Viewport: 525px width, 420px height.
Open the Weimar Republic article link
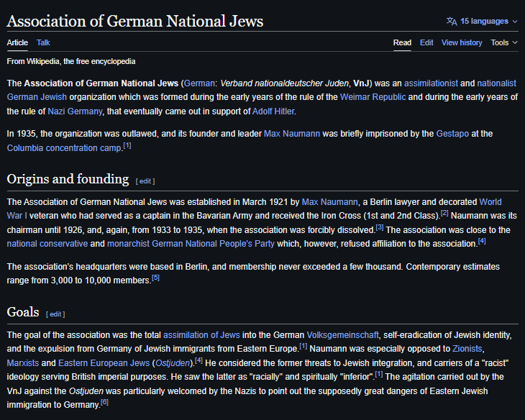coord(373,97)
